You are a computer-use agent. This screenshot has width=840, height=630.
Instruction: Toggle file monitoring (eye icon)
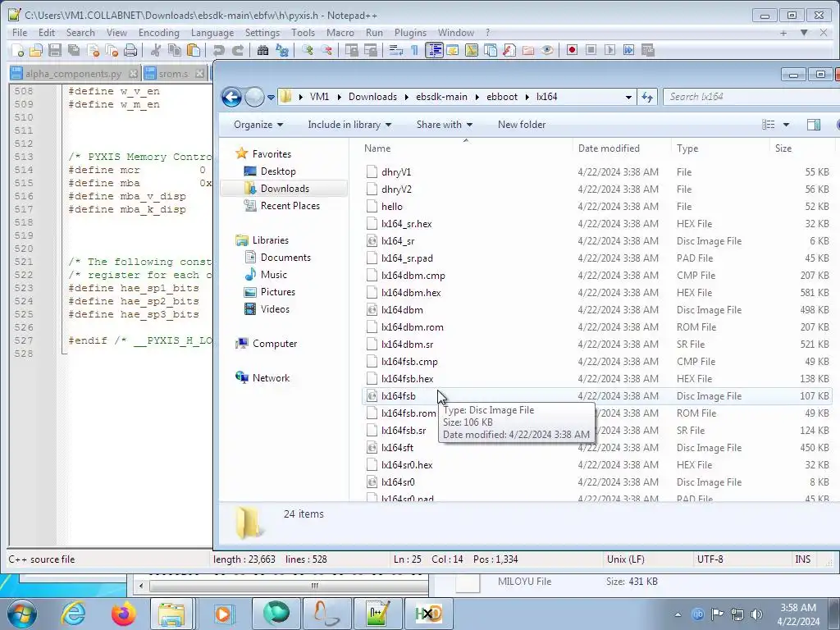click(547, 50)
